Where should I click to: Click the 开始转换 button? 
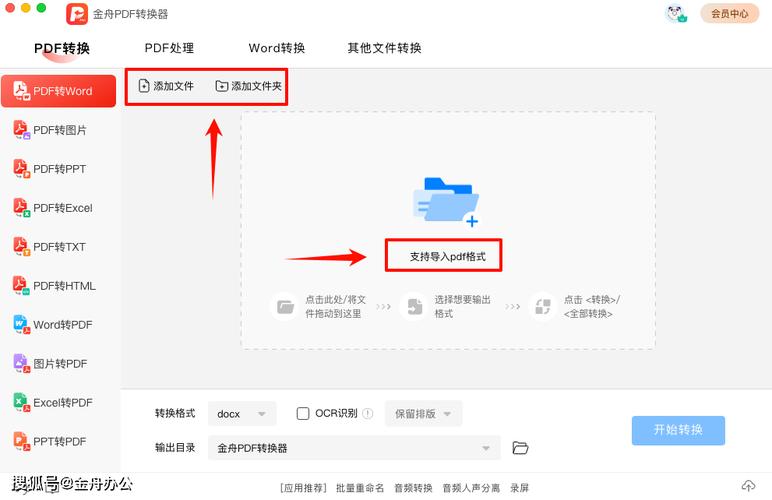tap(678, 430)
